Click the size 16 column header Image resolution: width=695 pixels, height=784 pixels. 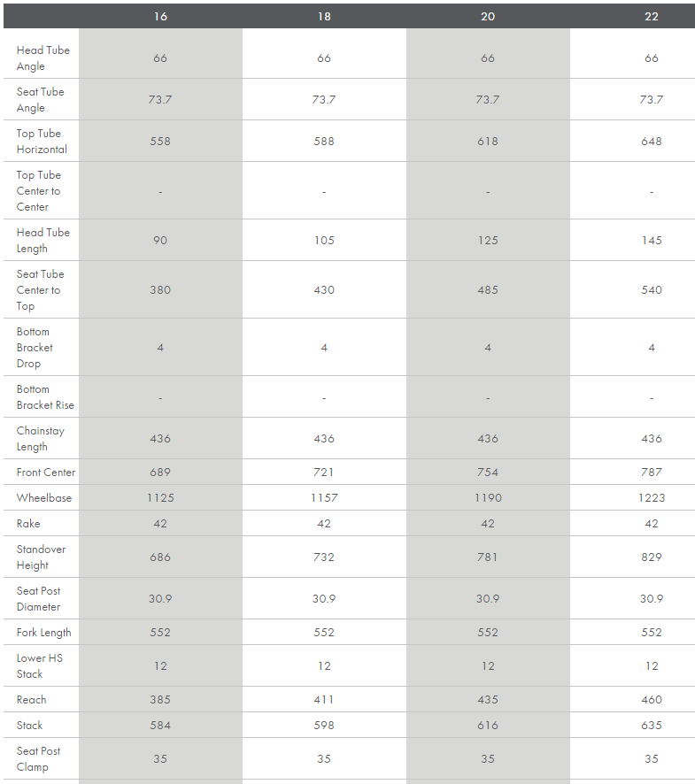click(160, 17)
